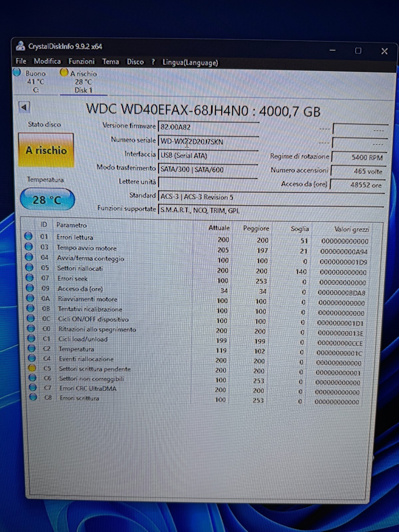Click the status dot for Cicli ON/OFF dispositivo

[31, 318]
